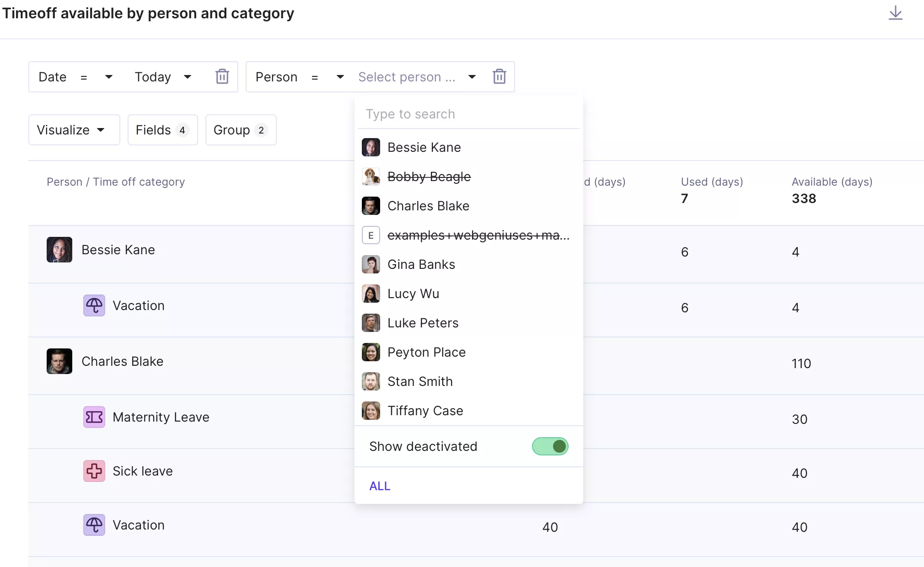This screenshot has height=567, width=924.
Task: Open the Date operator equals dropdown
Action: coord(96,77)
